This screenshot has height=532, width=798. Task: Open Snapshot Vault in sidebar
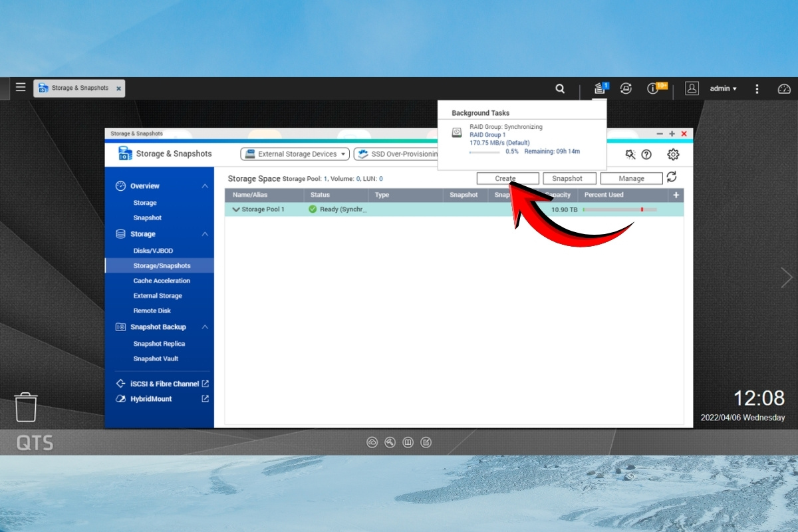coord(156,358)
